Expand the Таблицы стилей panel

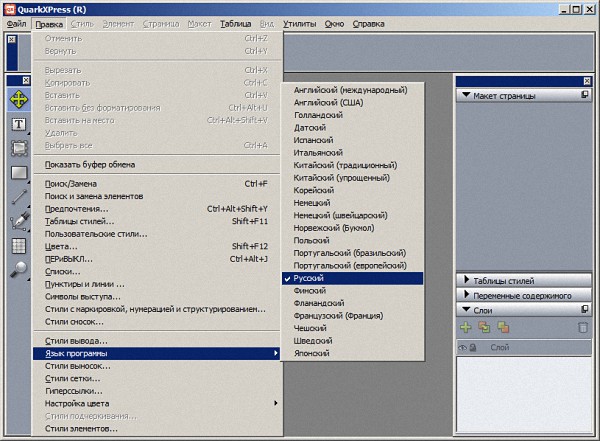tap(466, 279)
